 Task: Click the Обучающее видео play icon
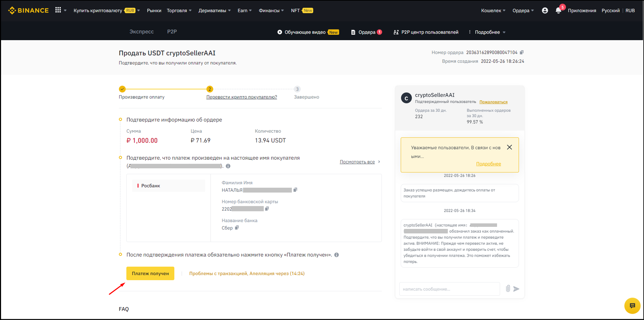[x=280, y=32]
